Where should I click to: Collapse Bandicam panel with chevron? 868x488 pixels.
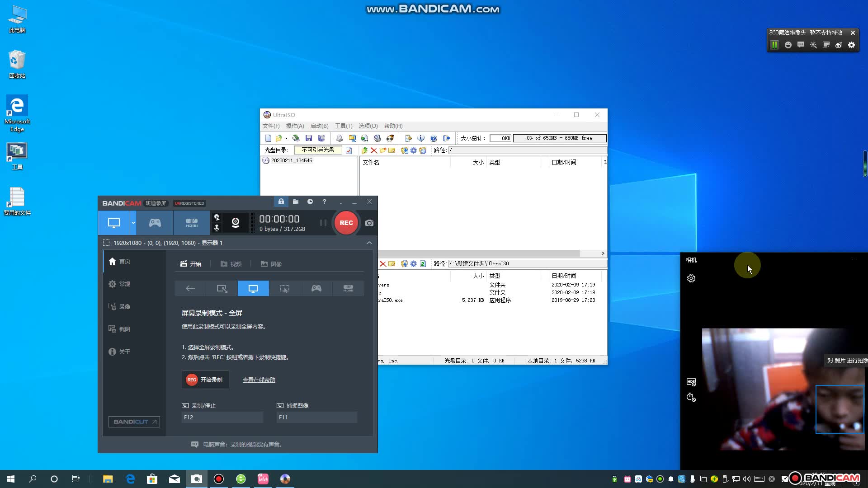coord(369,243)
